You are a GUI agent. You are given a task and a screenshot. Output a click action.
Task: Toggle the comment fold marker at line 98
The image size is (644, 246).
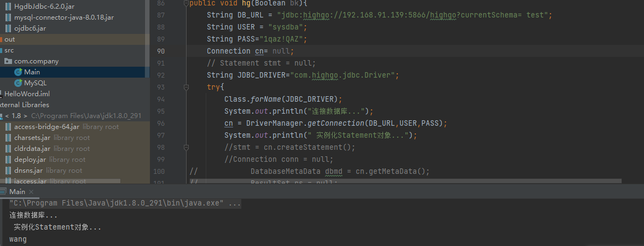click(186, 147)
